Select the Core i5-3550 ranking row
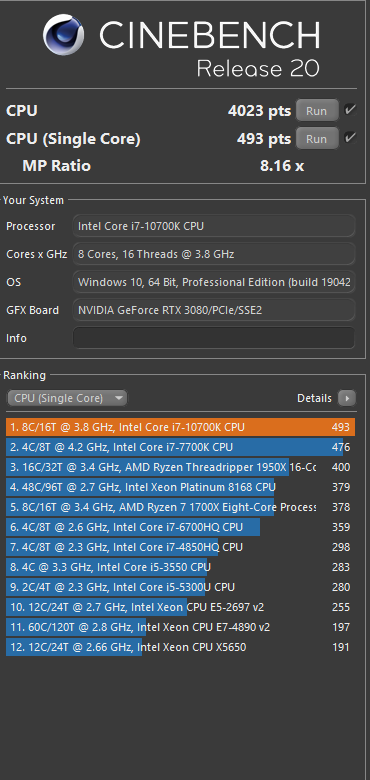 coord(181,567)
